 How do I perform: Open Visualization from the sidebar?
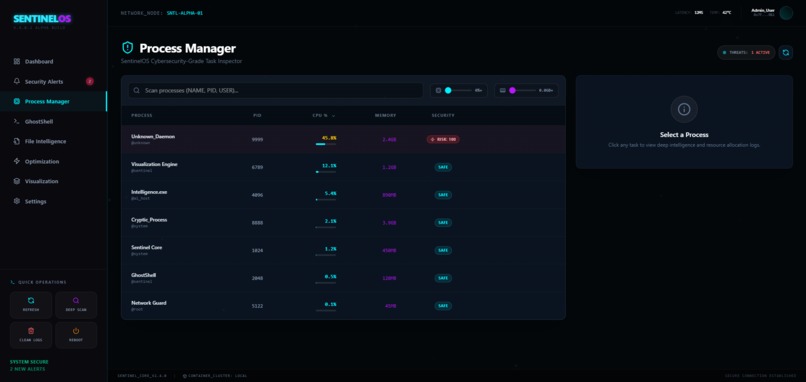point(53,181)
